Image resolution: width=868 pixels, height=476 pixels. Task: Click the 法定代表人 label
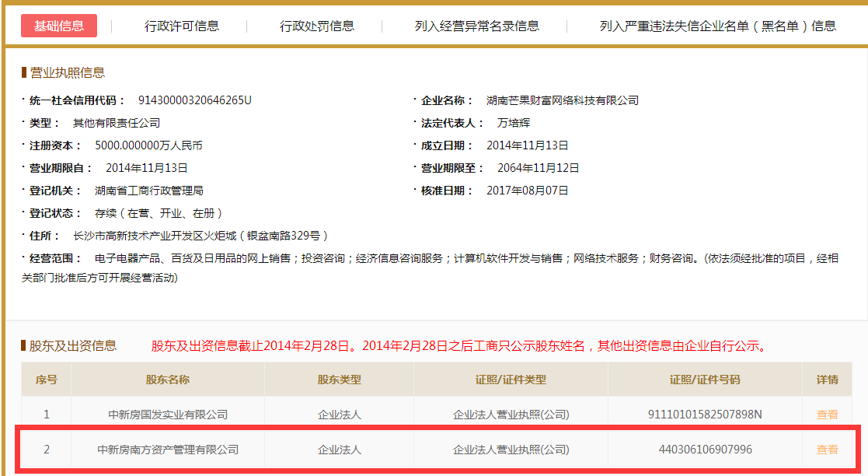(451, 123)
